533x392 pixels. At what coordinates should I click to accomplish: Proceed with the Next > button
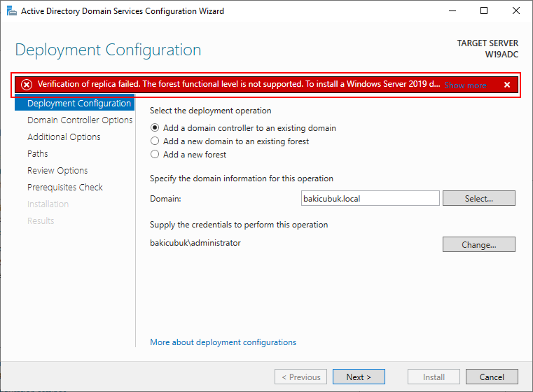(x=359, y=377)
